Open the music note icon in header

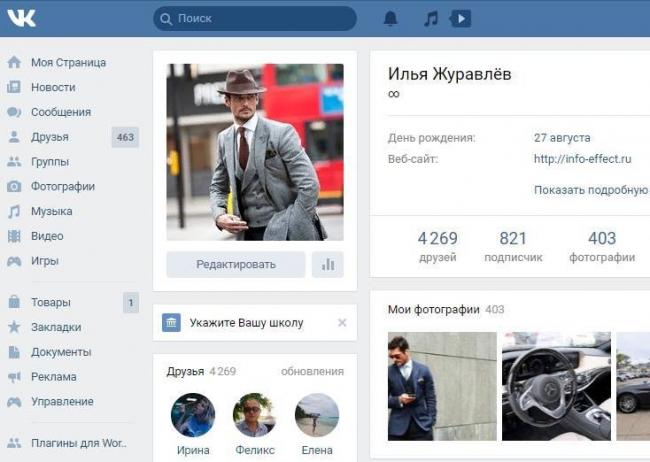coord(431,18)
